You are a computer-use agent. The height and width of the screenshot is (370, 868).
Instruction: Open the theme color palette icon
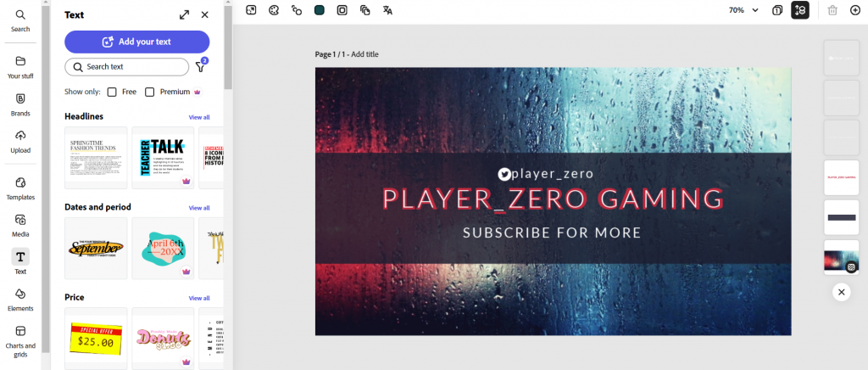coord(274,10)
